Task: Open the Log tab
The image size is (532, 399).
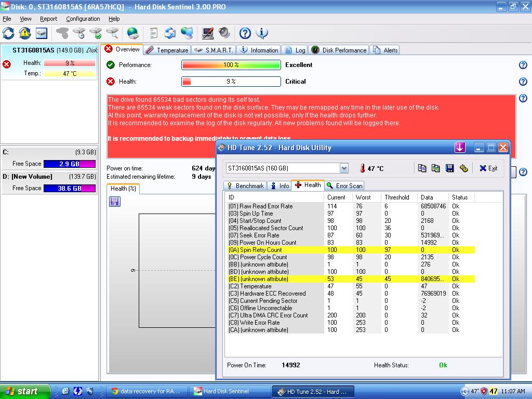Action: (x=295, y=50)
